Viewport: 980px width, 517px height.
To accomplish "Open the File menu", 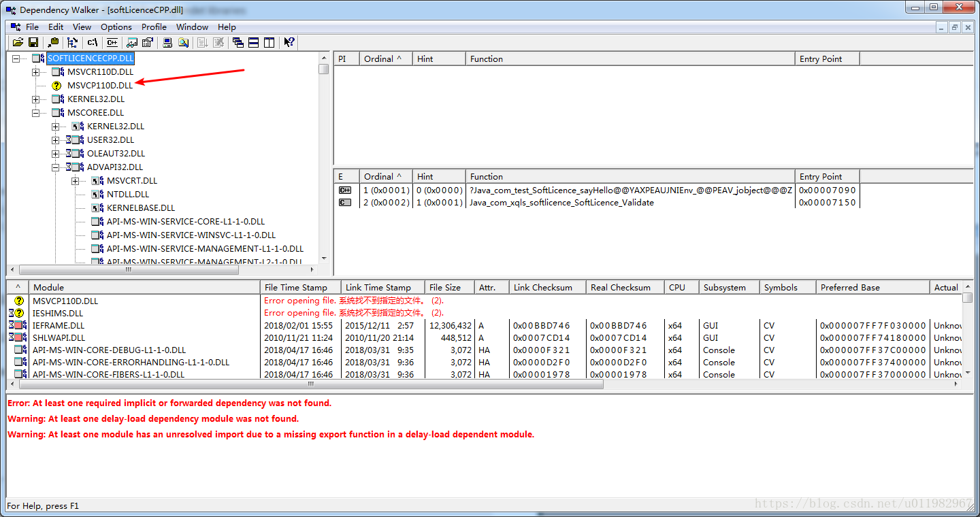I will (32, 27).
